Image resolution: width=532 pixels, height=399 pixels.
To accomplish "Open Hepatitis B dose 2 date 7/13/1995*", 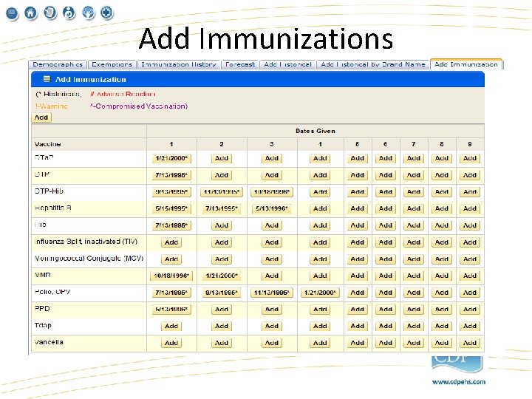I will coord(222,208).
